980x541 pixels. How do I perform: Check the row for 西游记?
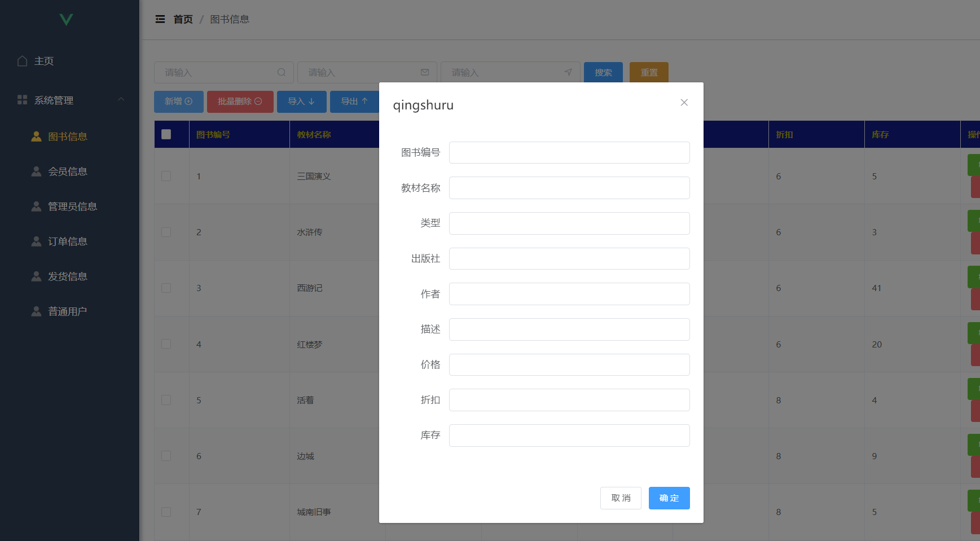click(x=166, y=288)
